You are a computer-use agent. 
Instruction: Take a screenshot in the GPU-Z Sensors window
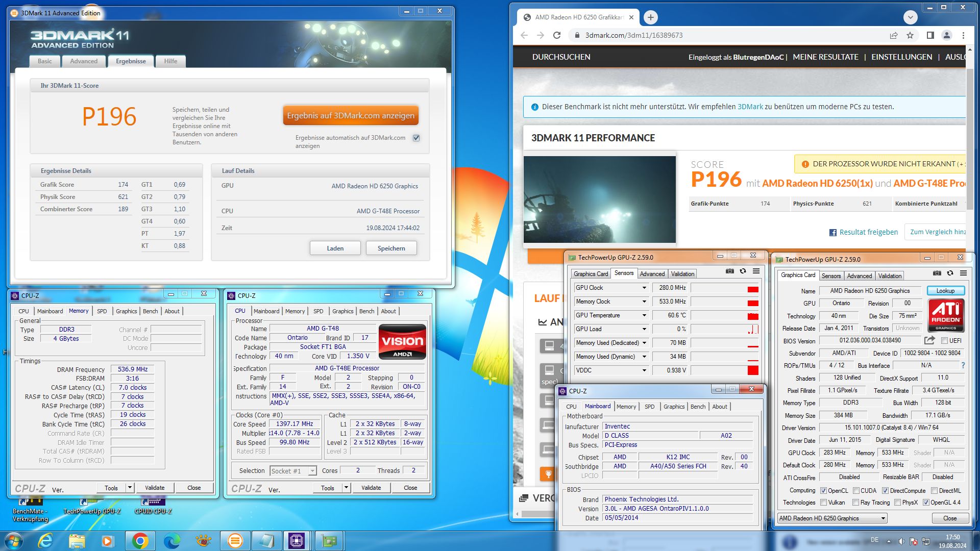coord(730,271)
